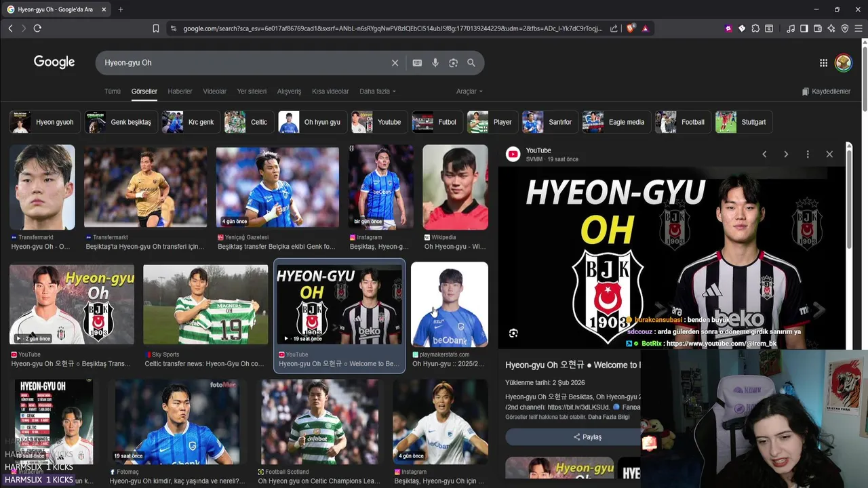Filter by Football chip

[x=683, y=122]
